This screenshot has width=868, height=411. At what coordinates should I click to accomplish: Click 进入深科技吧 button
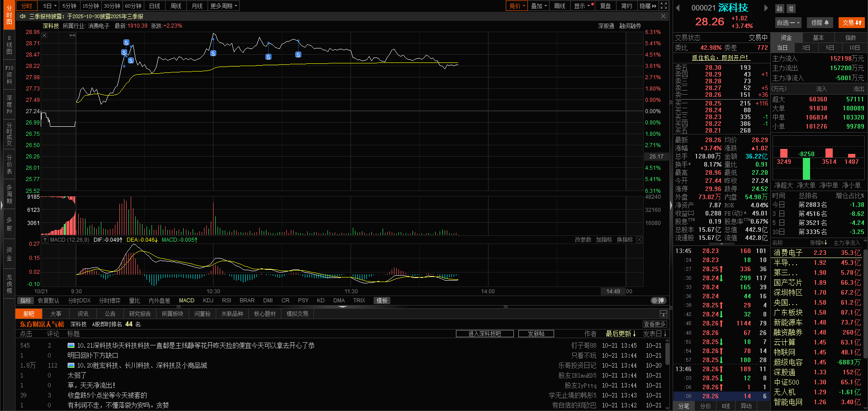[484, 334]
